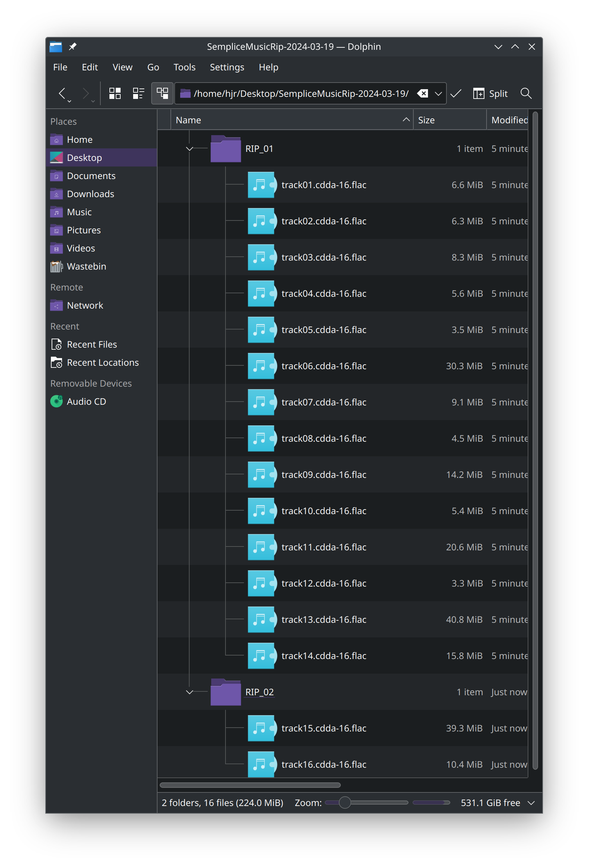
Task: Clear the location bar text
Action: coord(423,93)
